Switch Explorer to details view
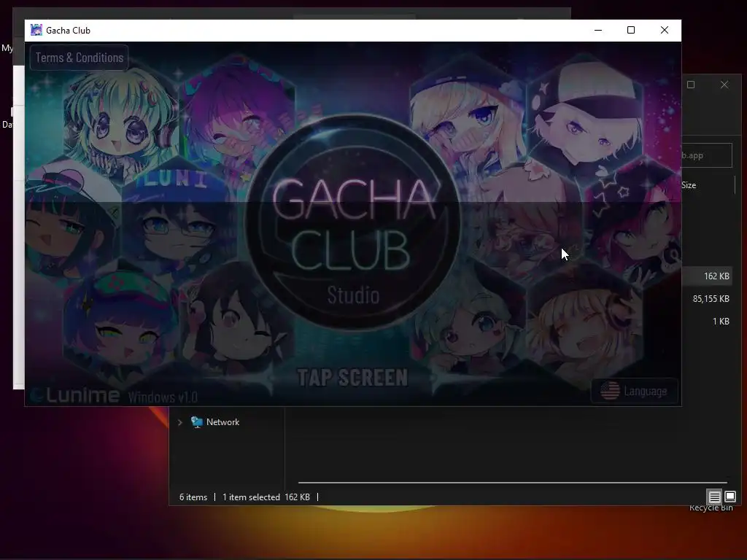 point(715,497)
